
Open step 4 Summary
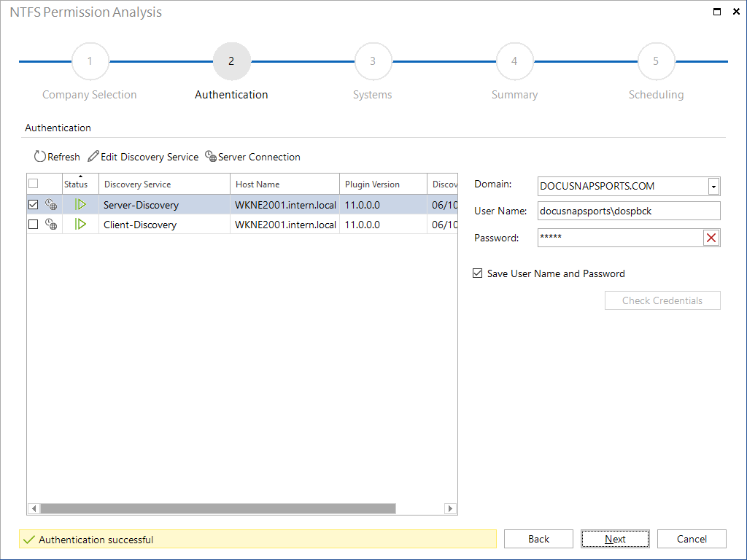click(514, 61)
